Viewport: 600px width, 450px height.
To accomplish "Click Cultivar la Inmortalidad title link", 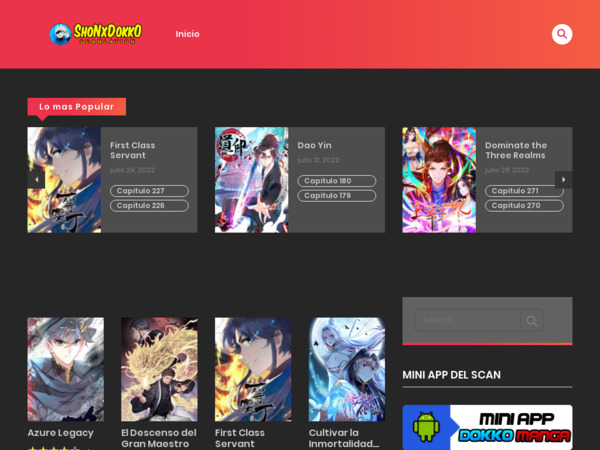I will [344, 438].
